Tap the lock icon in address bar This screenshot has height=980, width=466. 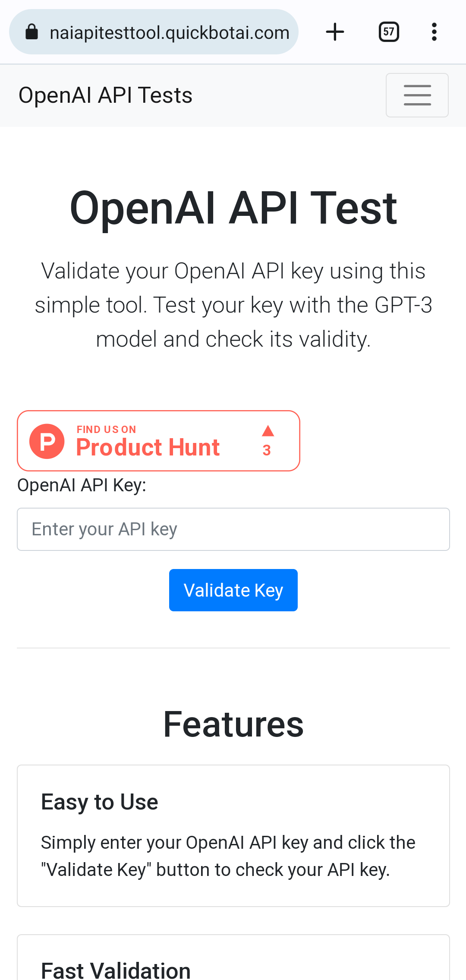pyautogui.click(x=32, y=32)
